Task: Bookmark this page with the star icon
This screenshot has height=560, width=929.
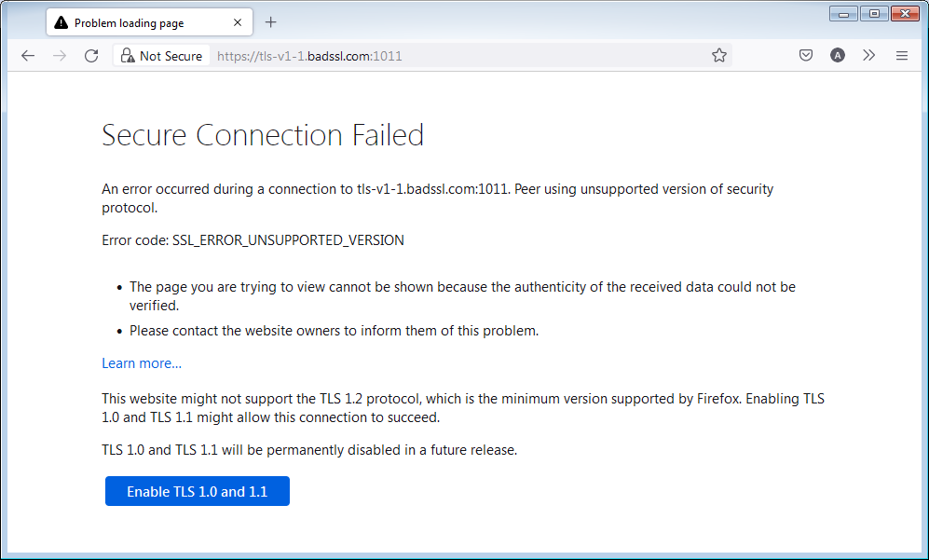Action: pos(719,56)
